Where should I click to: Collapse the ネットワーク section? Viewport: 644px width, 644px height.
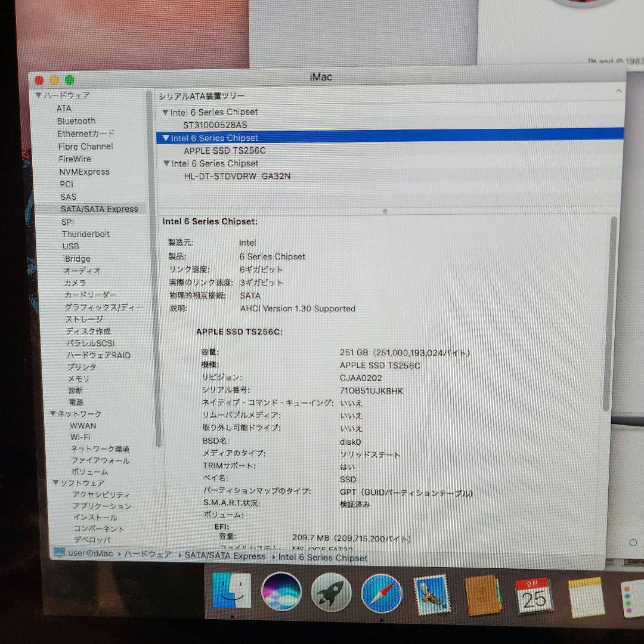tap(52, 414)
